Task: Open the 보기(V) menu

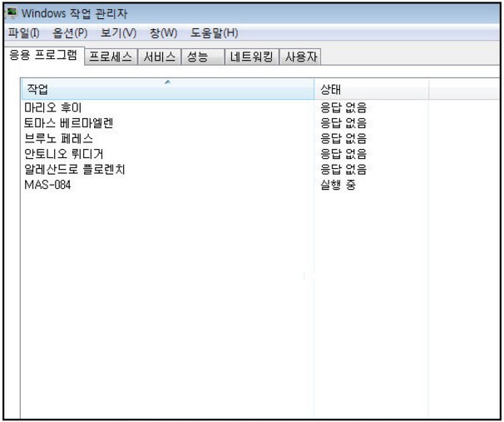Action: (119, 32)
